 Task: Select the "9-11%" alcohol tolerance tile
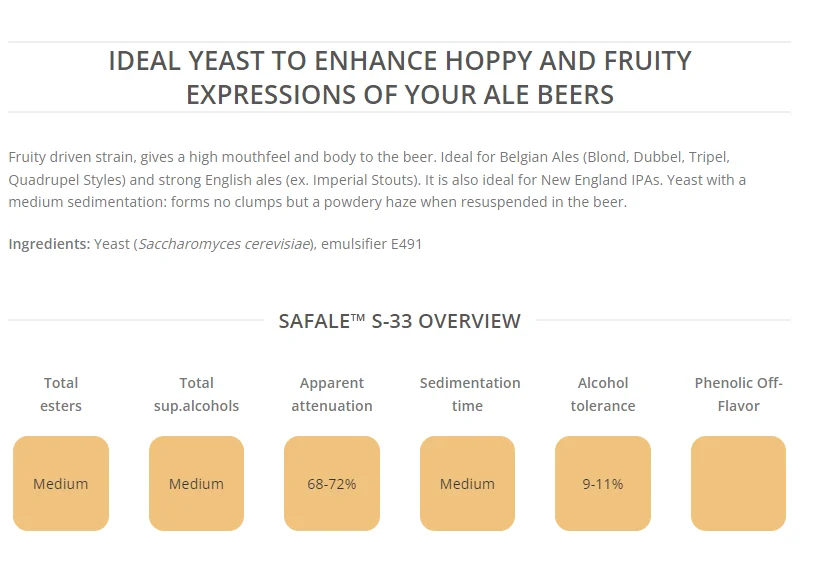coord(603,484)
